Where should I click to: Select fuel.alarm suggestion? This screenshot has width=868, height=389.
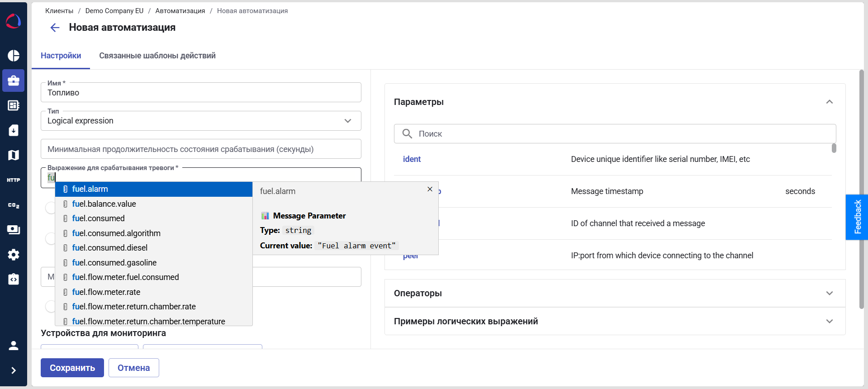tap(154, 189)
